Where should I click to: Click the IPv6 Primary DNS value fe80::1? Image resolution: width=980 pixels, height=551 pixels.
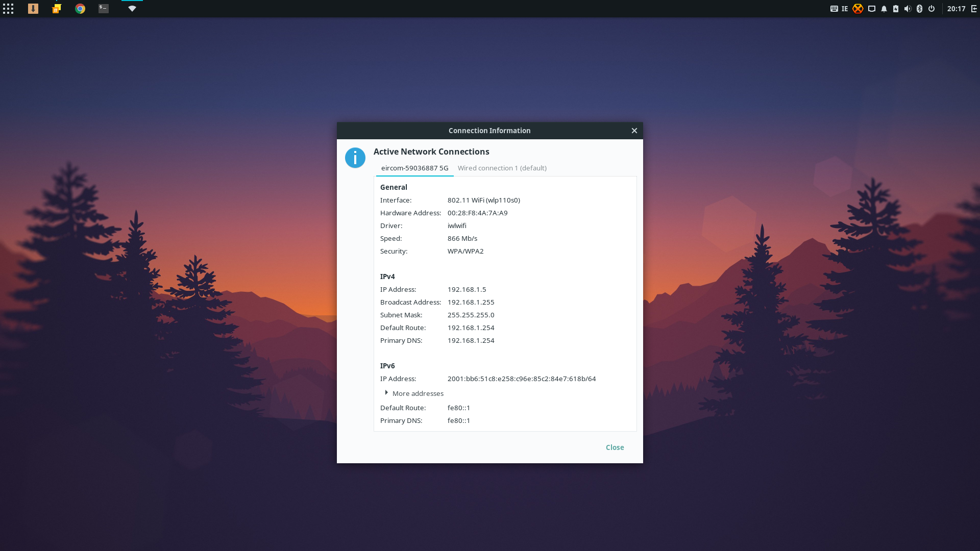(459, 420)
